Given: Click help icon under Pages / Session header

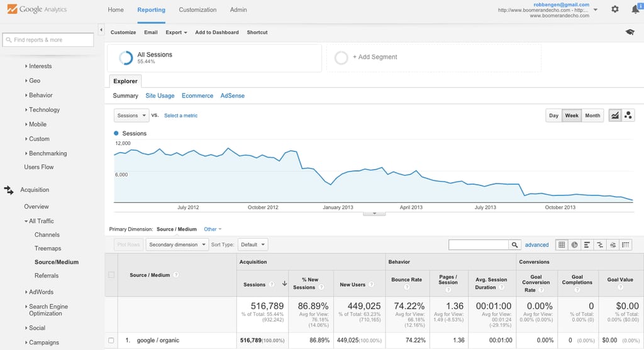Looking at the screenshot, I should tap(448, 290).
